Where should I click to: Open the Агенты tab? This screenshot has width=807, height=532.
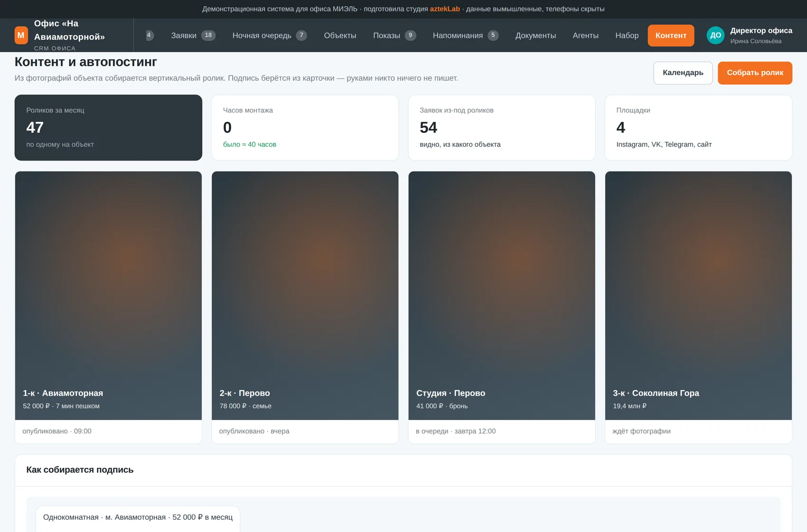[585, 36]
